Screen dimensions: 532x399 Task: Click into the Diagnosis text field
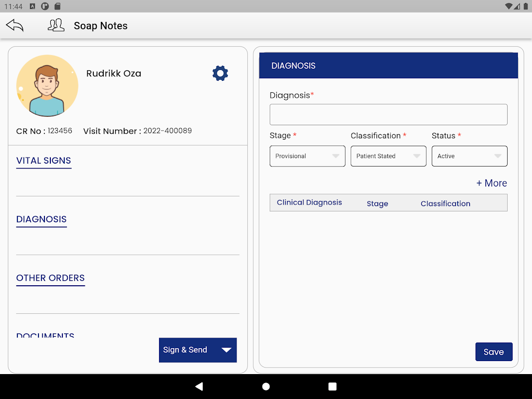[x=388, y=115]
